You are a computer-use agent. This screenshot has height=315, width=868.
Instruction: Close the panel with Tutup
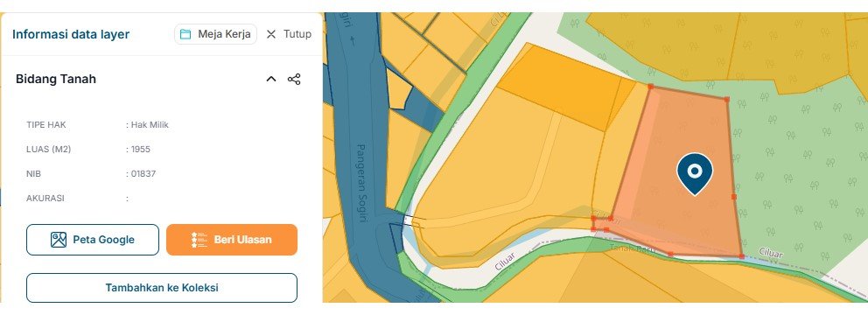pyautogui.click(x=288, y=34)
